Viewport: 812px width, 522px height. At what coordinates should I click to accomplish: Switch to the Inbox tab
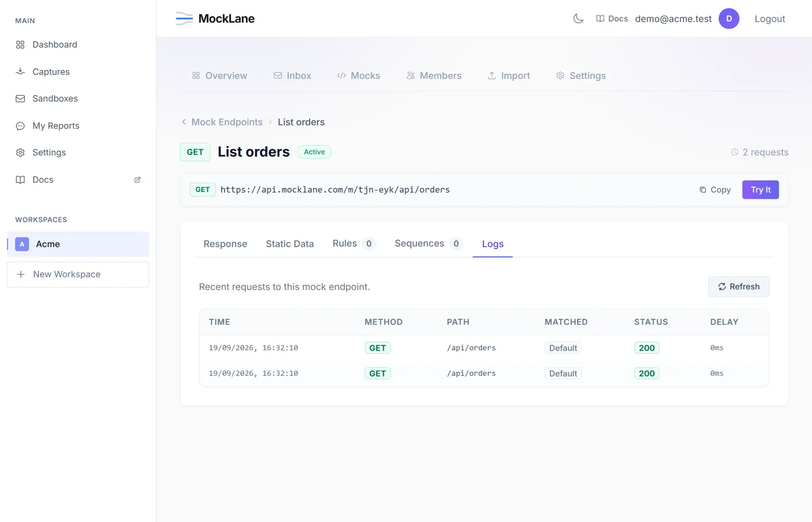point(292,75)
